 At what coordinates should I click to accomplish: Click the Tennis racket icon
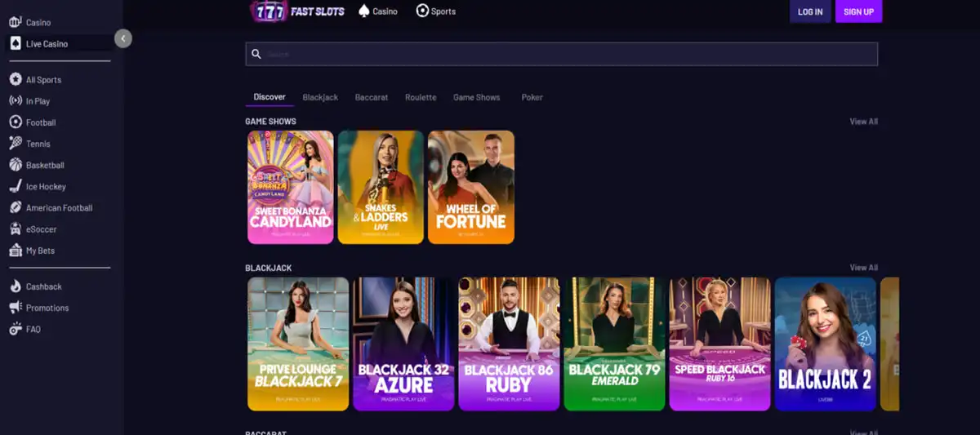pyautogui.click(x=16, y=144)
